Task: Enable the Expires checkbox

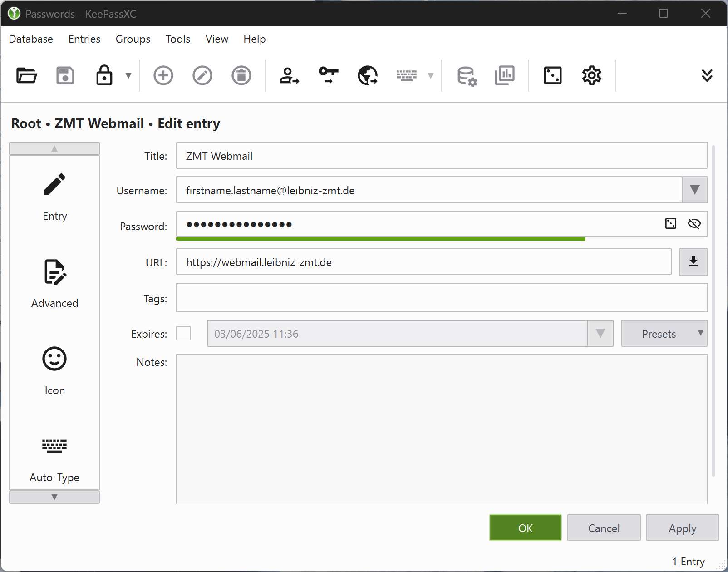Action: 183,333
